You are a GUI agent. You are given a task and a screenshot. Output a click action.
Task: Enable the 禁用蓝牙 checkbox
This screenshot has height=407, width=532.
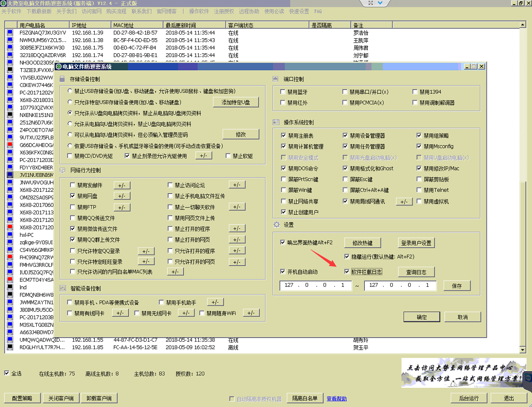click(283, 92)
